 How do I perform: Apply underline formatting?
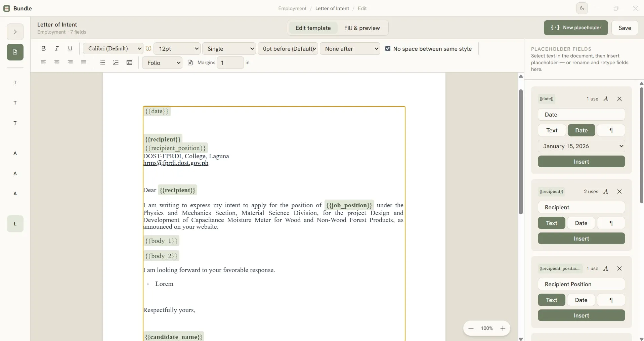click(x=70, y=48)
